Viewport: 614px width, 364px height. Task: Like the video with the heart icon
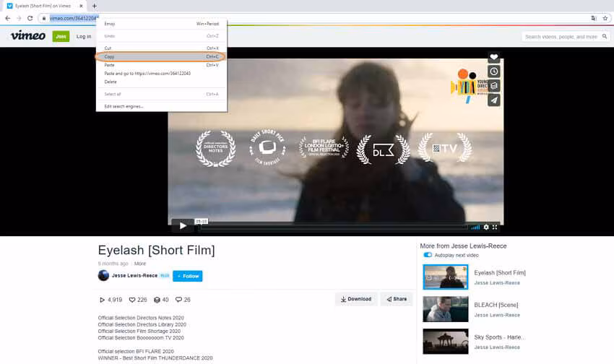coord(494,57)
